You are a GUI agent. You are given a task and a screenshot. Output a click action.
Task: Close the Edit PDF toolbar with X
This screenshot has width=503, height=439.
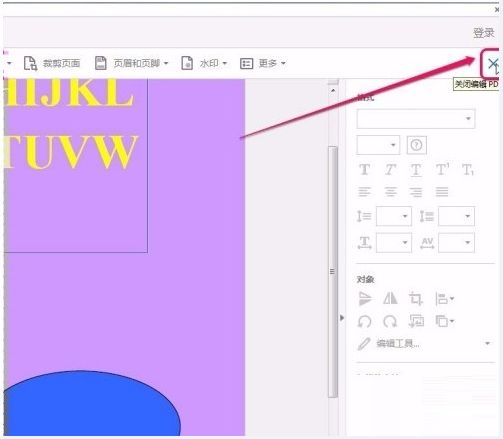coord(492,64)
